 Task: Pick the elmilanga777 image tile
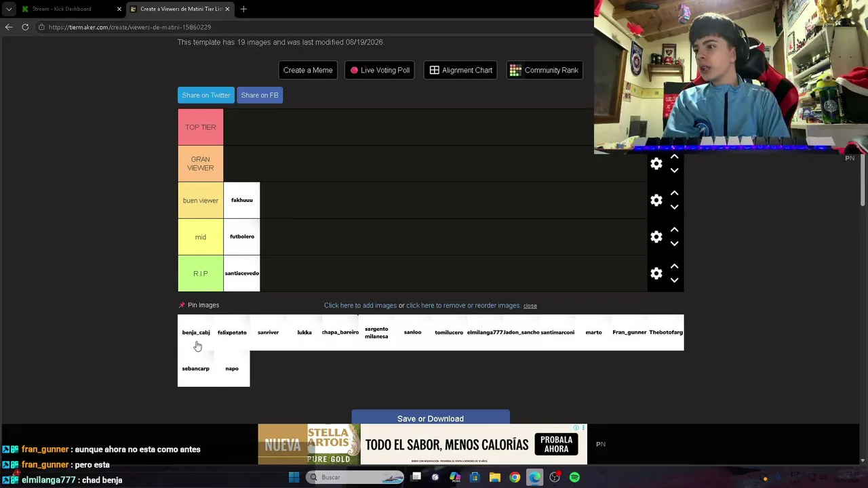(485, 333)
